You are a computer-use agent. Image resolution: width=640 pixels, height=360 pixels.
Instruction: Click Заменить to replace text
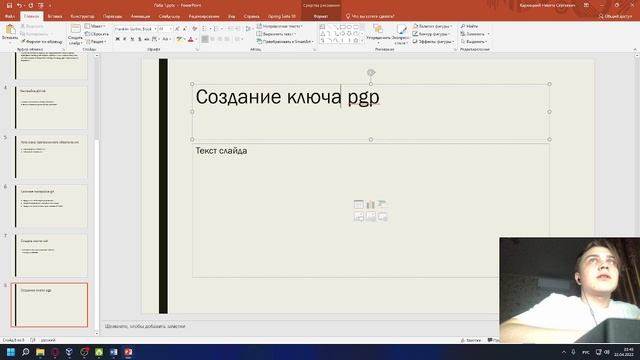coord(475,34)
